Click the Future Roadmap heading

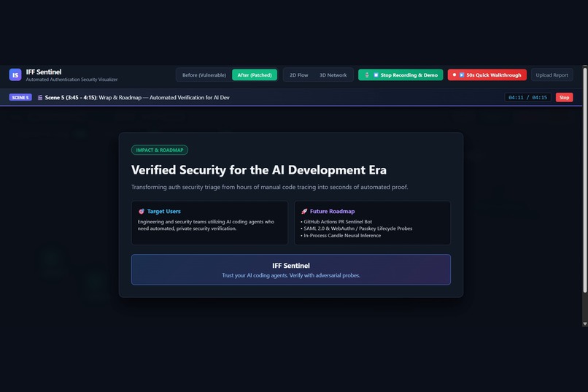(x=332, y=212)
